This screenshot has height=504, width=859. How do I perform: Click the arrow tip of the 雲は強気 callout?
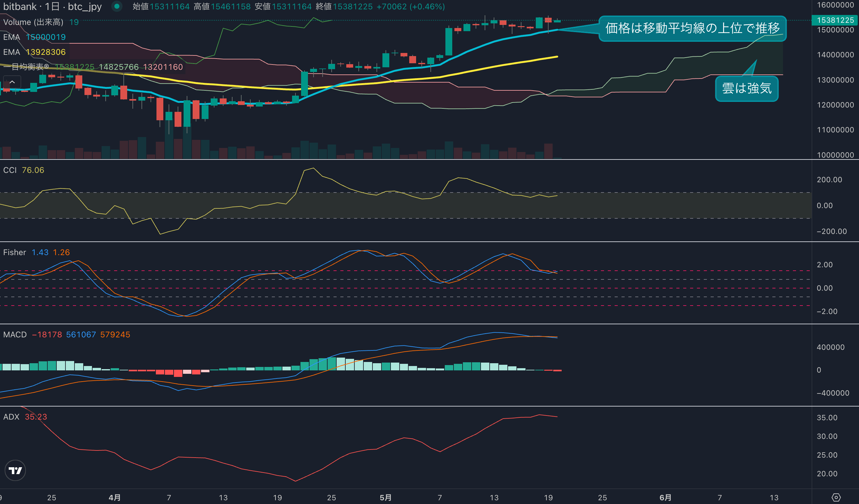[x=756, y=60]
